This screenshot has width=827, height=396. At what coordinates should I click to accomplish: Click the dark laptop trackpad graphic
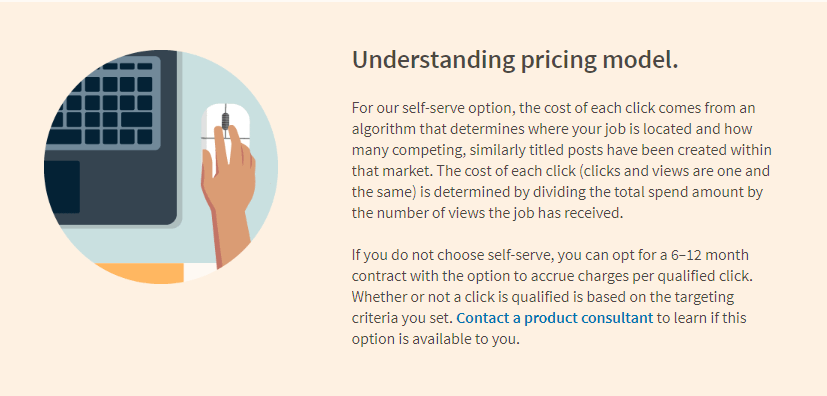click(x=62, y=187)
